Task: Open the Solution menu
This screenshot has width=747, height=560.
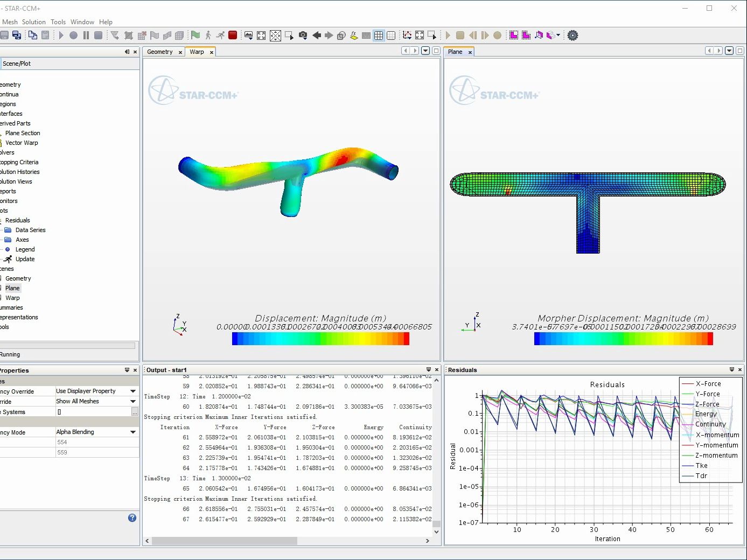Action: tap(34, 22)
